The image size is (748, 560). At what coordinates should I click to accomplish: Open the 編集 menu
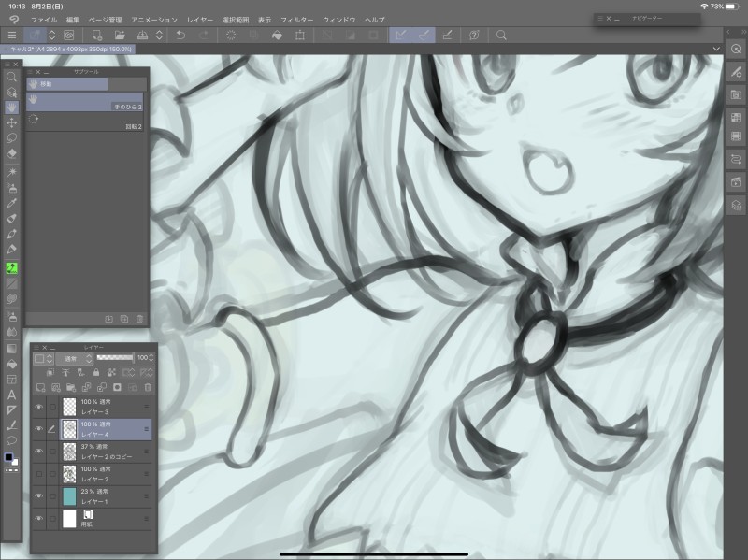[x=73, y=20]
